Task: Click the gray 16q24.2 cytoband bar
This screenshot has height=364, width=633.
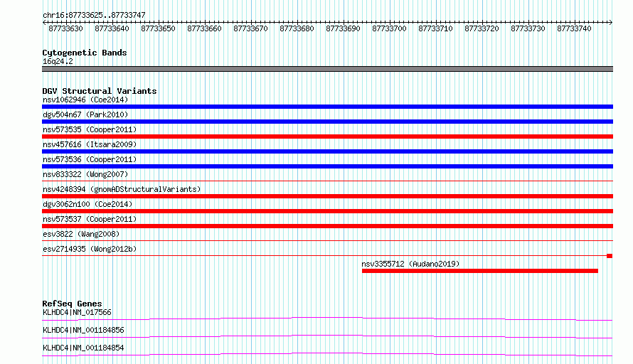Action: pyautogui.click(x=327, y=69)
